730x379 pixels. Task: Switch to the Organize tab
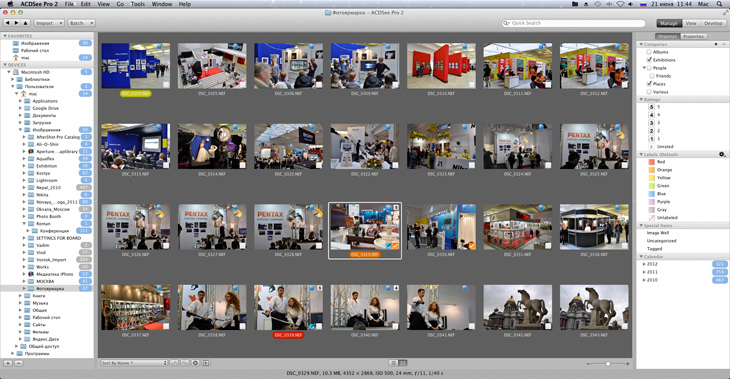668,36
